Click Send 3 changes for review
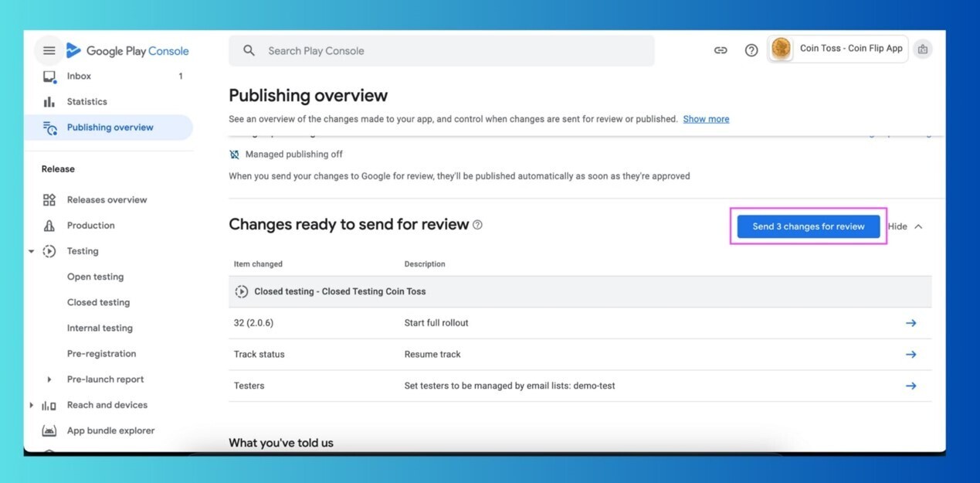980x483 pixels. point(809,226)
